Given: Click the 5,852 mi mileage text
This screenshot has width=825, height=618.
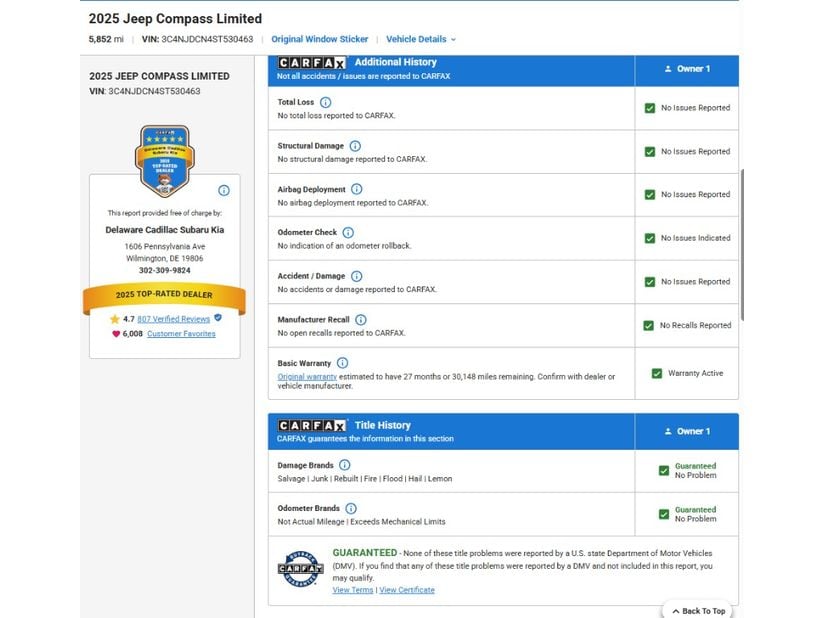Looking at the screenshot, I should click(106, 39).
